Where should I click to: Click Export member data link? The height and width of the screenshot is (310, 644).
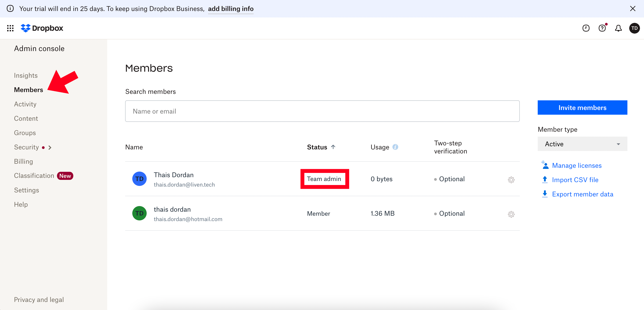point(582,194)
